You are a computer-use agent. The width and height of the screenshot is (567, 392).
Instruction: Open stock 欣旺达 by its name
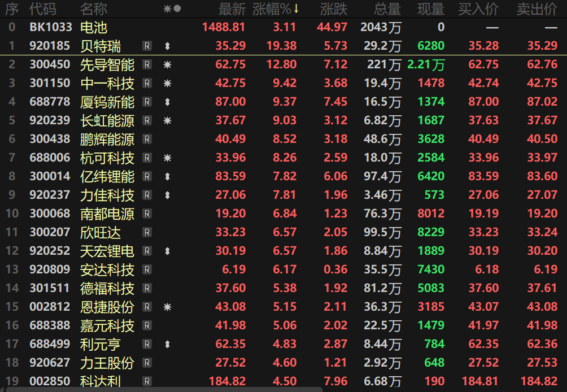[x=101, y=233]
